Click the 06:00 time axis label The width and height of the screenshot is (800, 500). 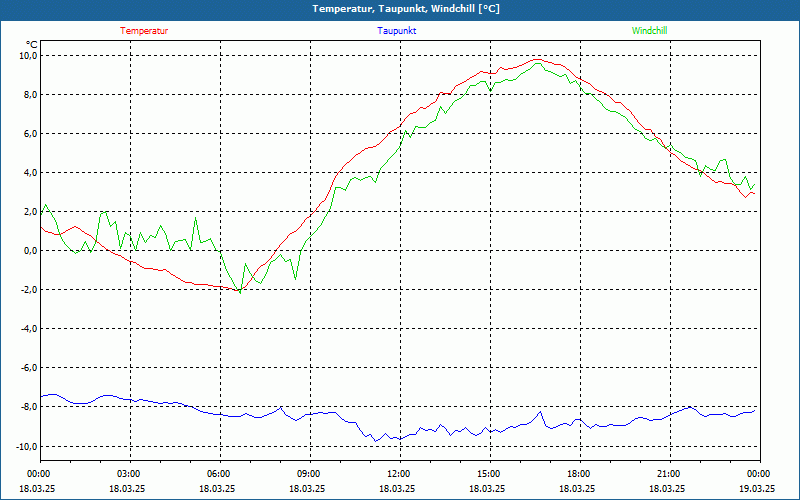(220, 474)
